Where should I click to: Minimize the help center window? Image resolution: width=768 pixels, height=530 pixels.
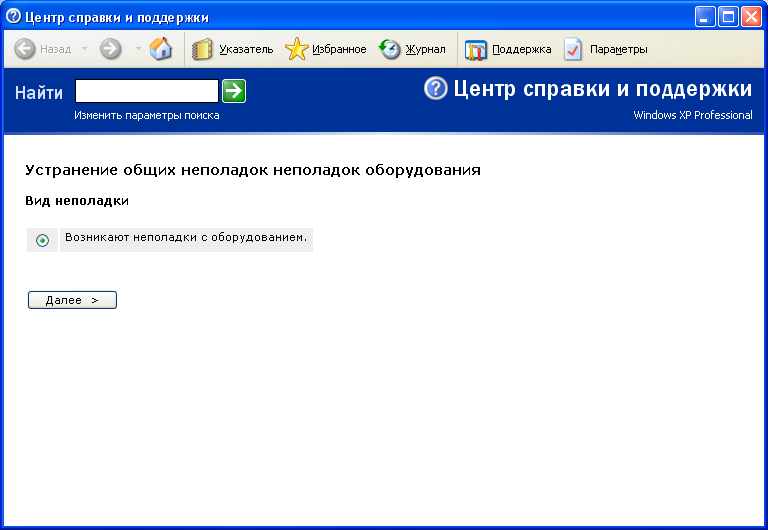tap(705, 17)
